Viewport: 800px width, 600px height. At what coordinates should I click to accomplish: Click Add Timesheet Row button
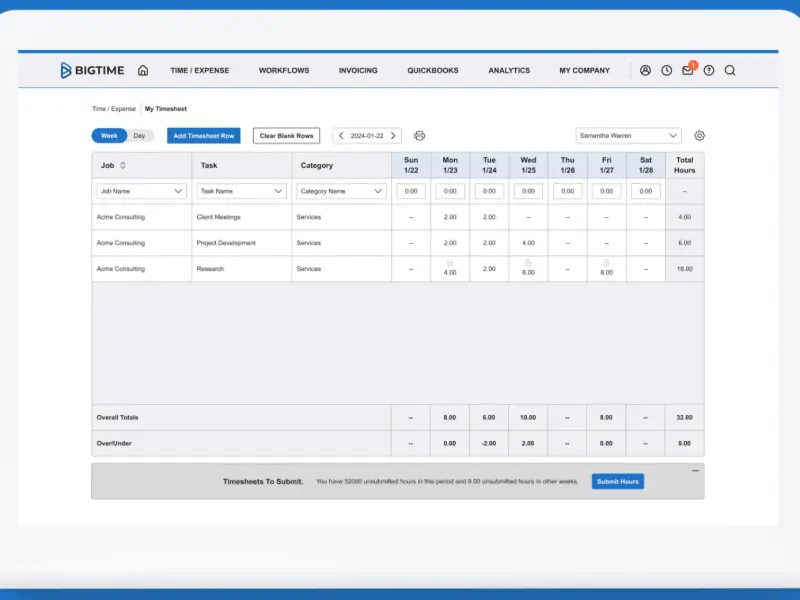tap(204, 136)
